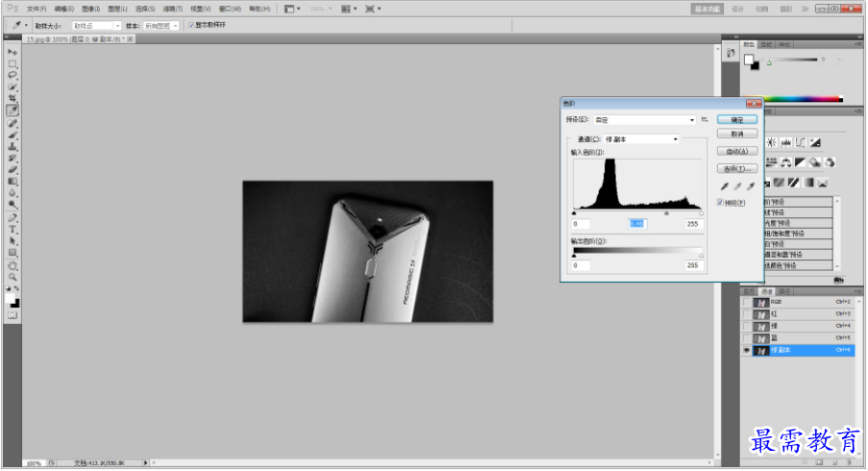Click the OK button in Levels dialog
The height and width of the screenshot is (471, 868).
click(737, 119)
